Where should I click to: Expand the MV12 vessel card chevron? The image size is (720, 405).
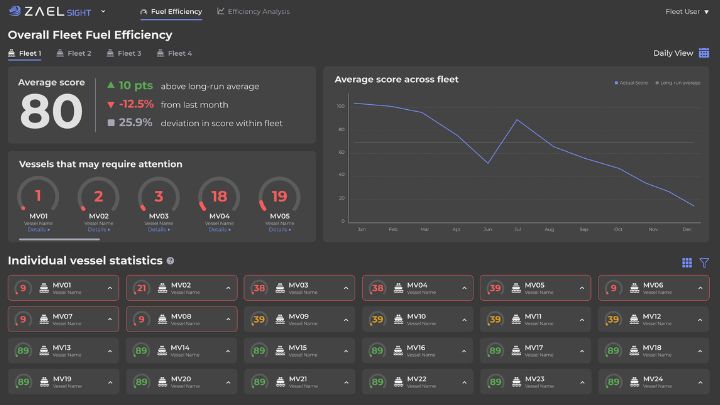click(x=701, y=319)
